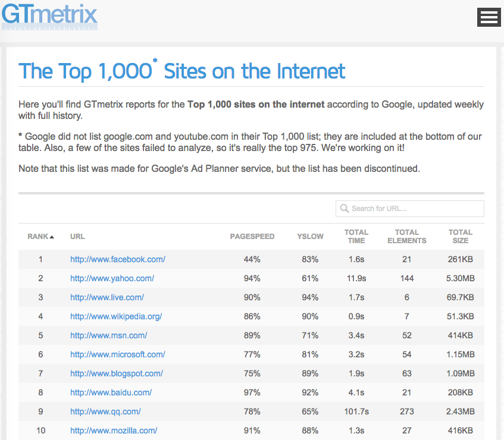Select mozilla total size 416KB
The width and height of the screenshot is (504, 440).
(461, 430)
